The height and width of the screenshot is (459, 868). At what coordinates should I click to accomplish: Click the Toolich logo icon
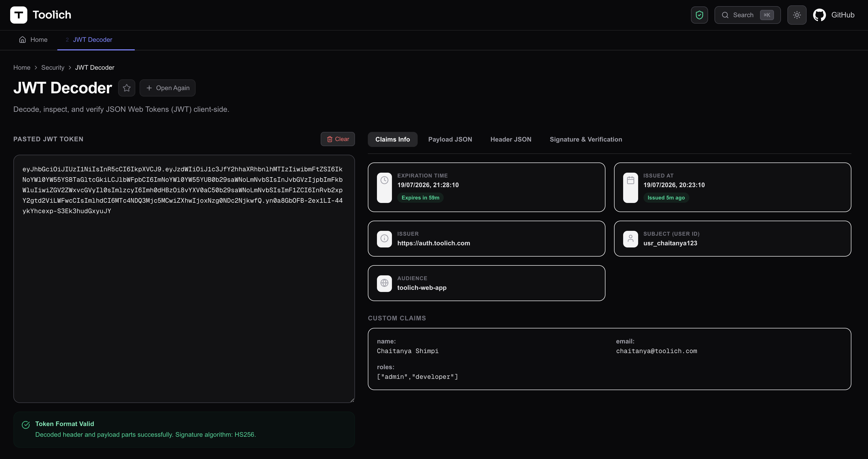coord(18,15)
